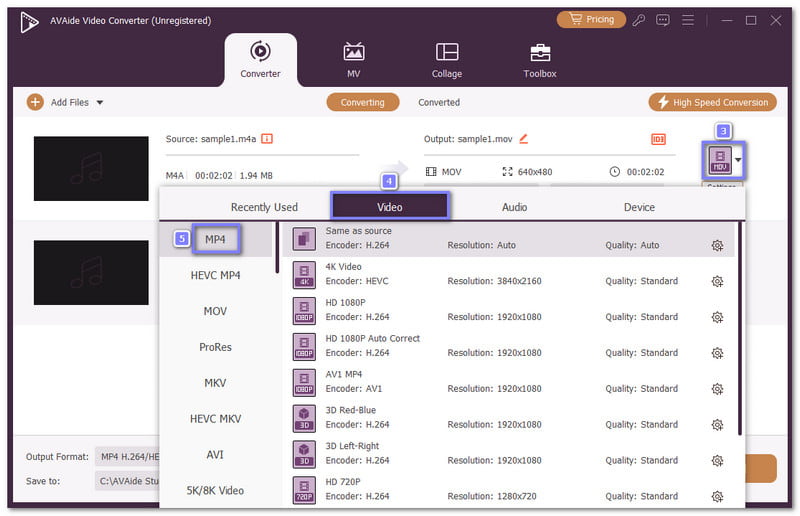Screen dimensions: 800x516
Task: Select the HD 1080P preset icon
Action: point(304,310)
